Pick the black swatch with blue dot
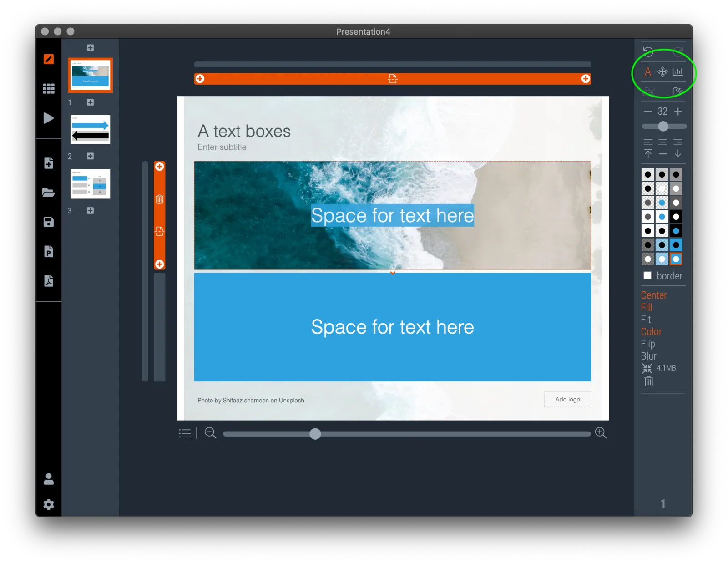 [676, 231]
